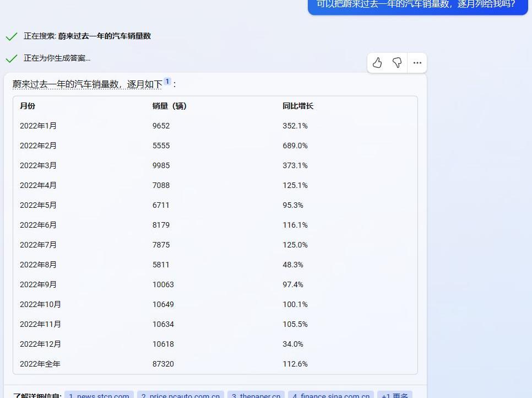Select growth value 116.1%
532x398 pixels.
[295, 225]
